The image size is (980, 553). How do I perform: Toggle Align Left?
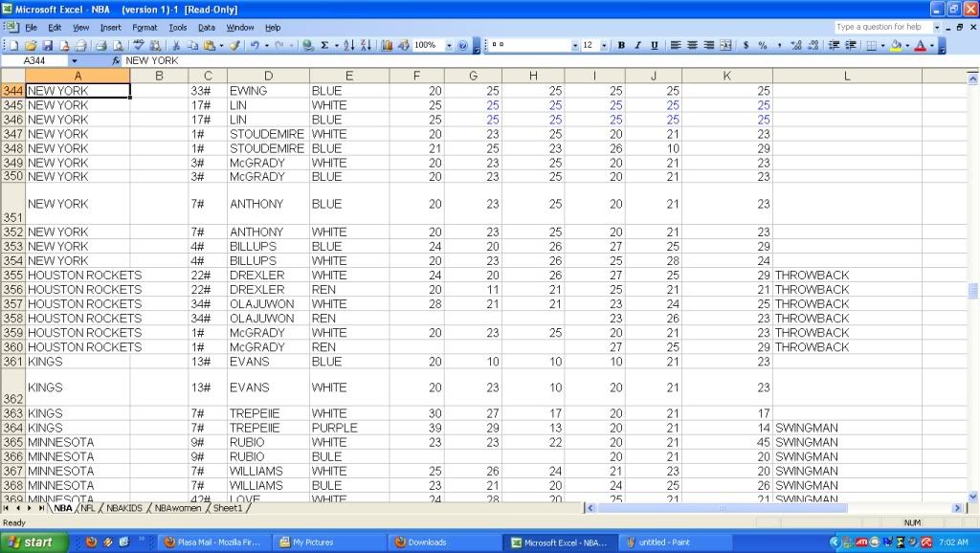click(x=676, y=46)
